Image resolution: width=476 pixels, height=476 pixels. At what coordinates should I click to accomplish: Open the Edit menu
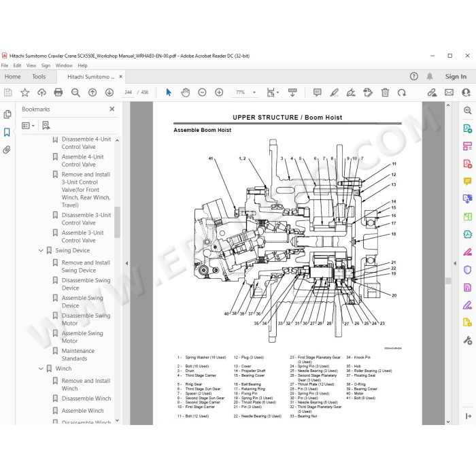click(x=17, y=65)
